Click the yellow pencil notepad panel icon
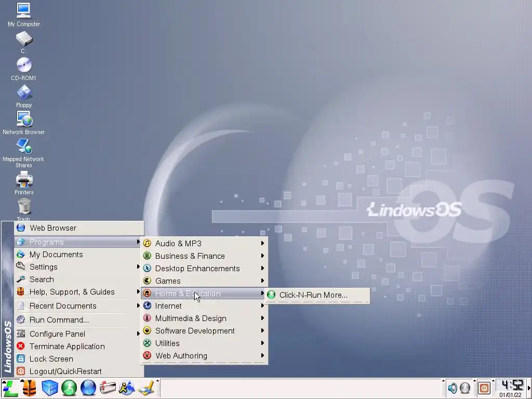 147,388
